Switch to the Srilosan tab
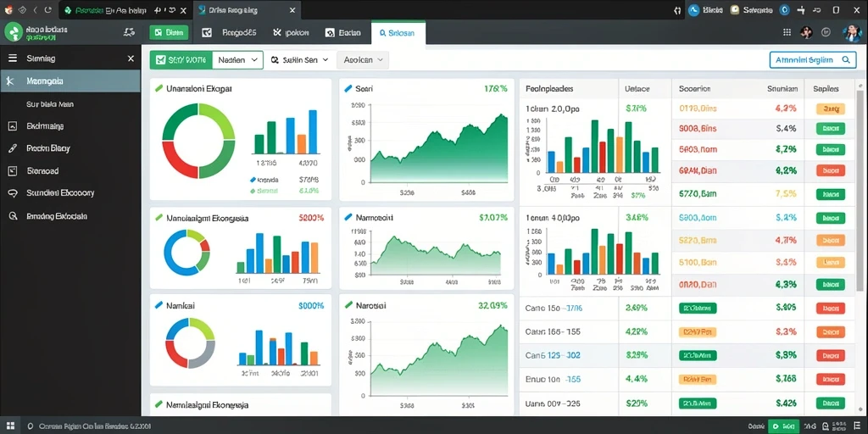 [398, 33]
